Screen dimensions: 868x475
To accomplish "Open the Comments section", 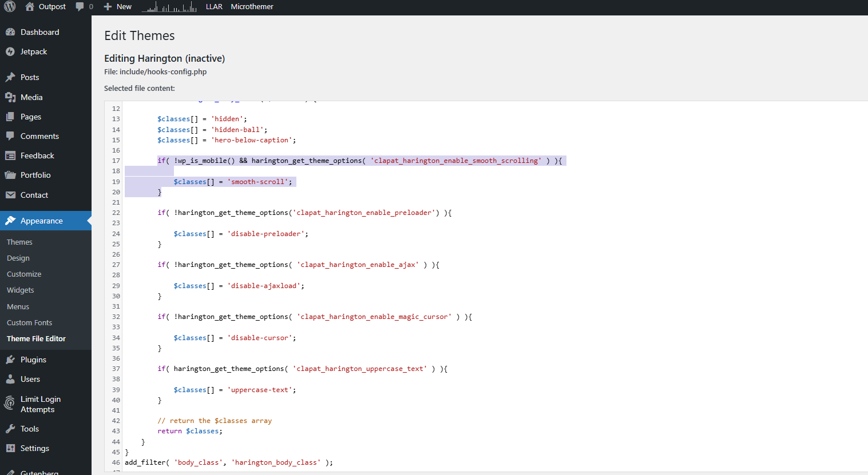I will point(39,136).
